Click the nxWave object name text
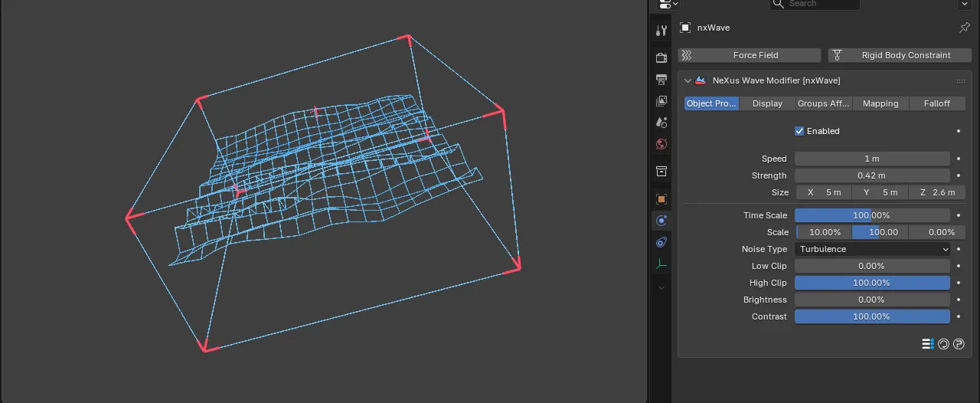 714,28
